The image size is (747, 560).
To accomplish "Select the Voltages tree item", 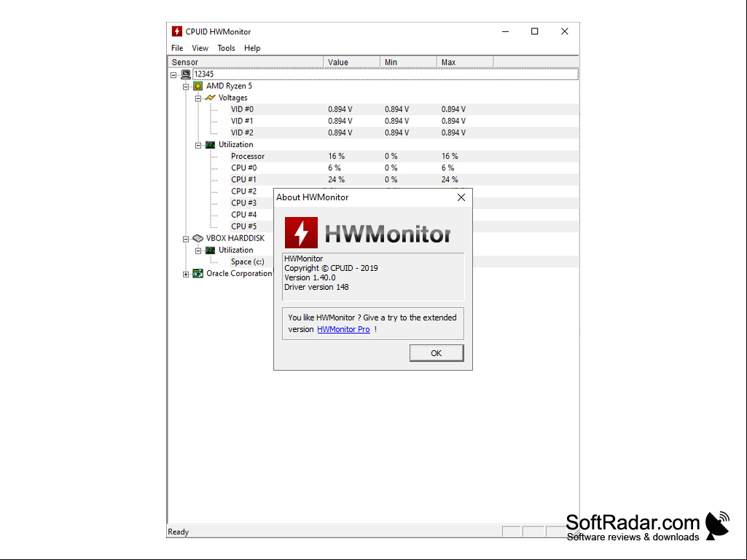I will coord(233,98).
